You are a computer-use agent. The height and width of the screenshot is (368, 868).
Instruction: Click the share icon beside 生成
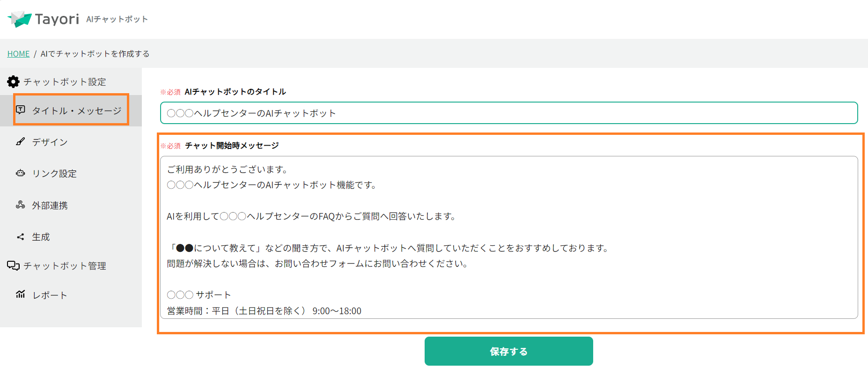(20, 236)
